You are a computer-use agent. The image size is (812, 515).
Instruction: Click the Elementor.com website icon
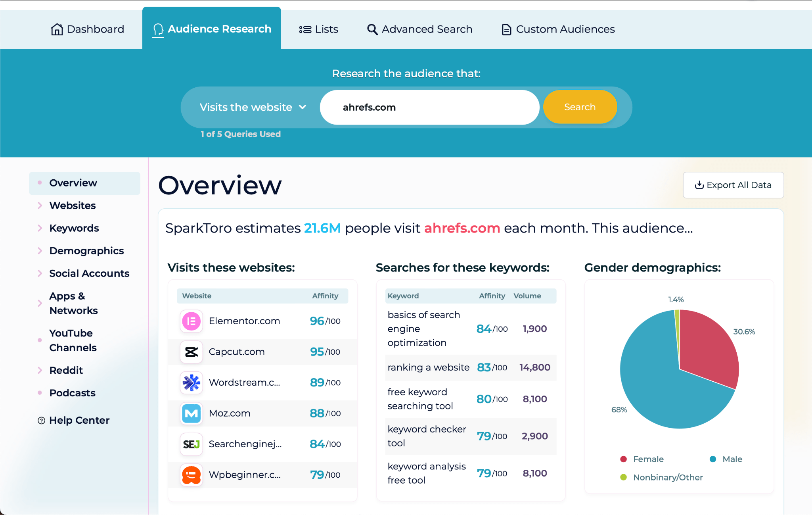191,321
